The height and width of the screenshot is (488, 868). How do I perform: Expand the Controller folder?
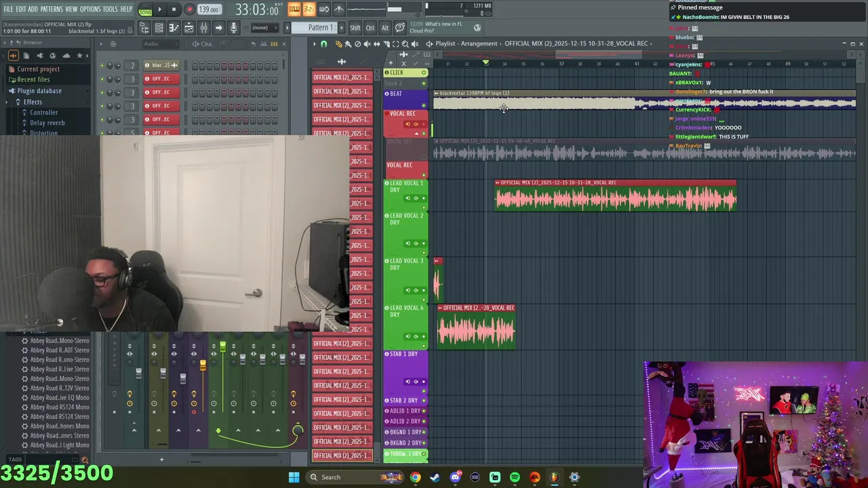click(43, 113)
